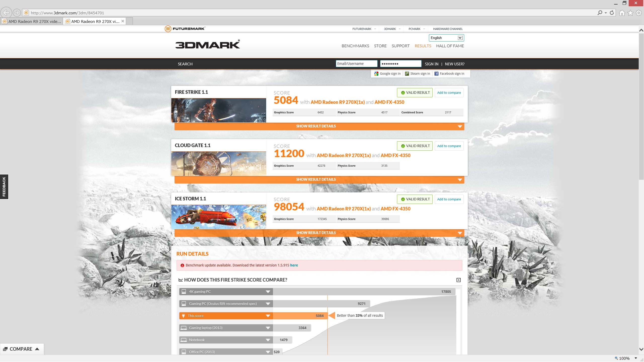Click the Ice Storm valid result info icon

(x=403, y=199)
